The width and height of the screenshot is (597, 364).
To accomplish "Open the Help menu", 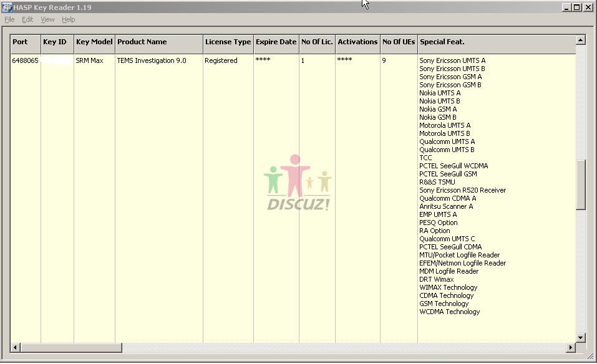I will [68, 19].
